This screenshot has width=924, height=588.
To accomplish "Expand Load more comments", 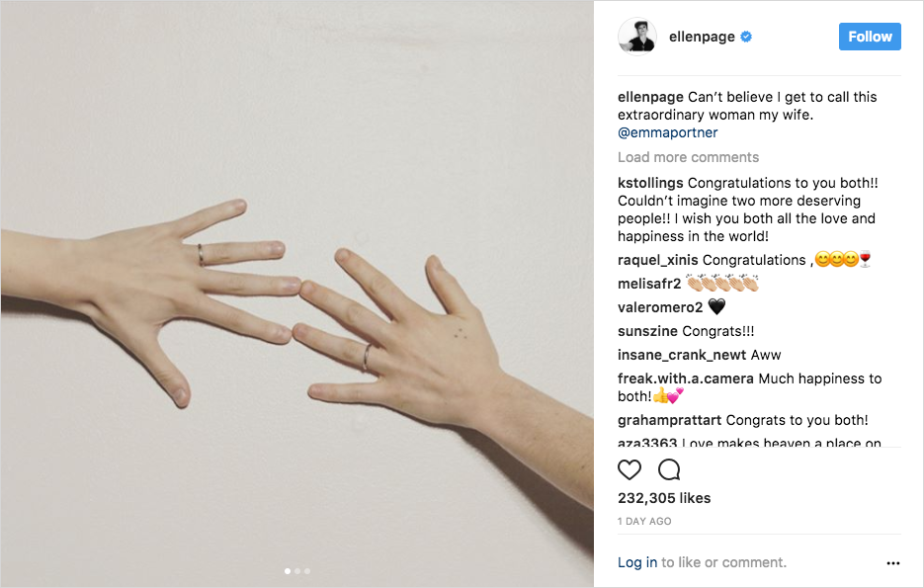I will (688, 157).
